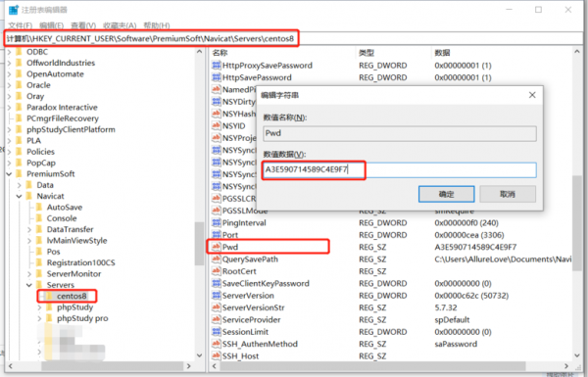Cancel the string edit with 取消

508,194
